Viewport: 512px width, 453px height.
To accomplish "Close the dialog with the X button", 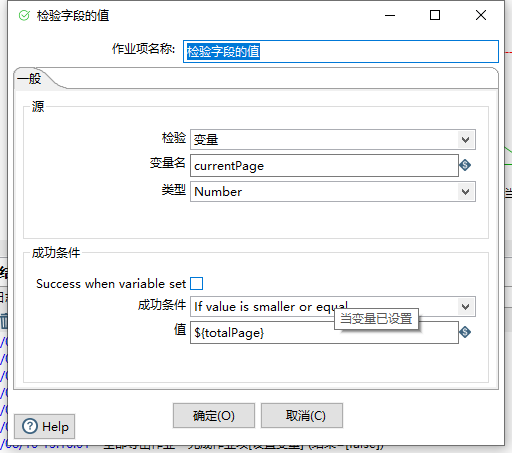I will pos(481,15).
